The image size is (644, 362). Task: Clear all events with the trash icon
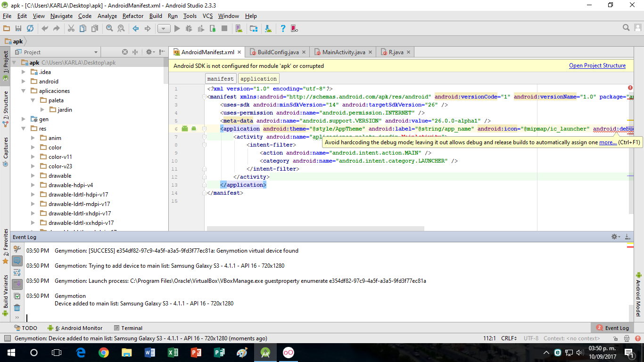coord(17,308)
